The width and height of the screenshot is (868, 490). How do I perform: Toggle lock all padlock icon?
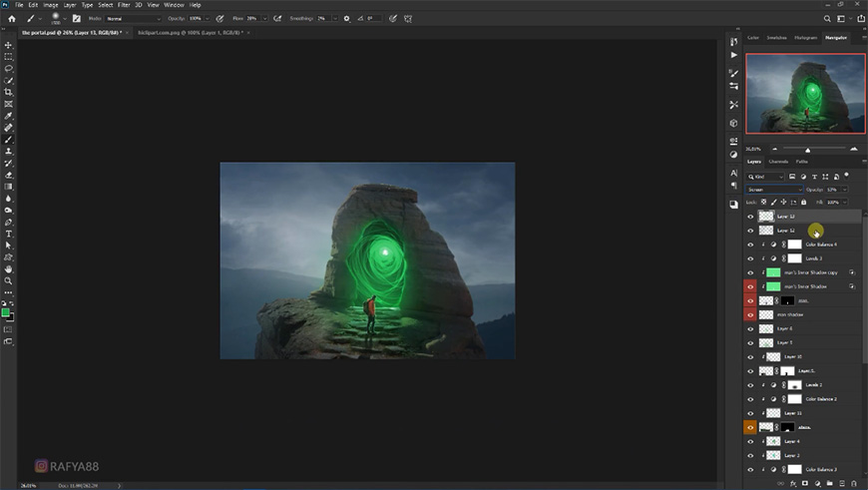[x=804, y=203]
